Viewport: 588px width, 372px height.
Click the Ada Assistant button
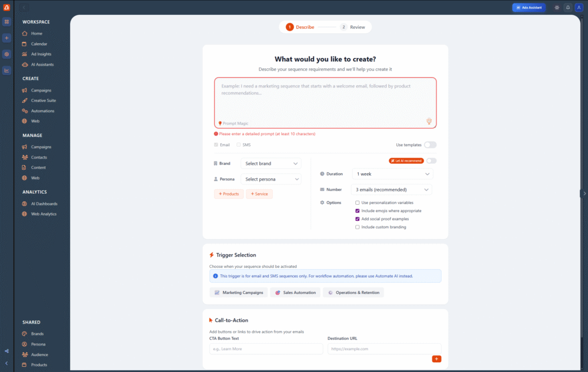[529, 7]
